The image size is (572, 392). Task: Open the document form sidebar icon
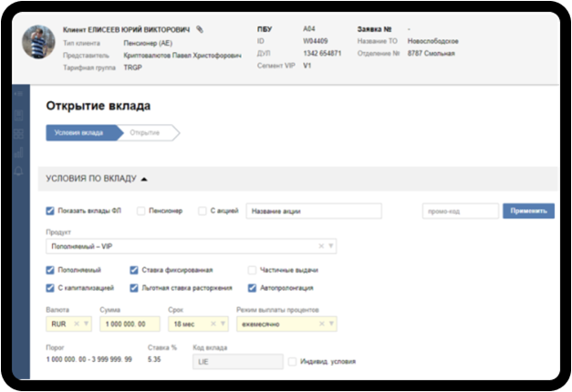click(18, 115)
